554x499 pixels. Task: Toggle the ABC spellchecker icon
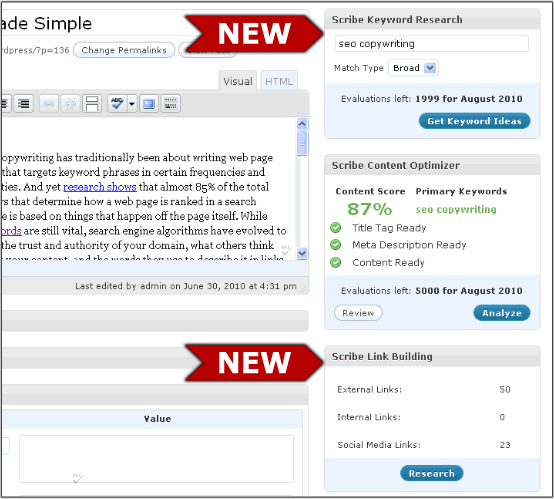pyautogui.click(x=117, y=104)
